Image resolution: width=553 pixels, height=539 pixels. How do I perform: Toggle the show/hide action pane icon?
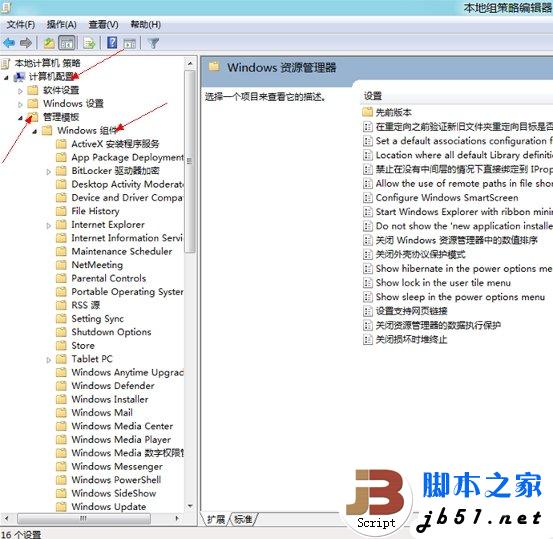129,43
